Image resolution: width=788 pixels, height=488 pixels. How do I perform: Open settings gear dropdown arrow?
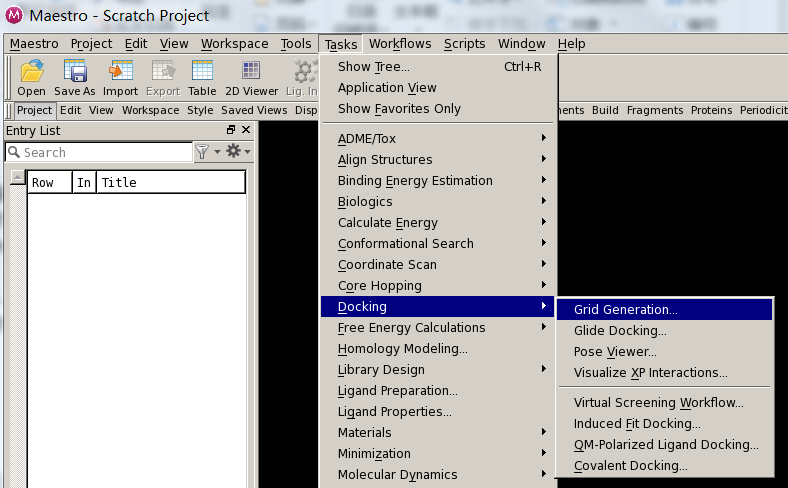(x=248, y=152)
